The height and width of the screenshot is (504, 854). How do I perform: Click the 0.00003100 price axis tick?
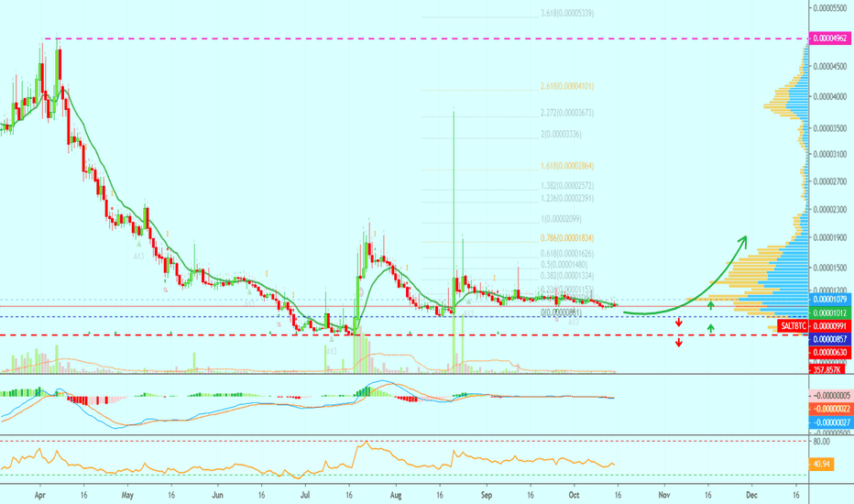click(830, 154)
